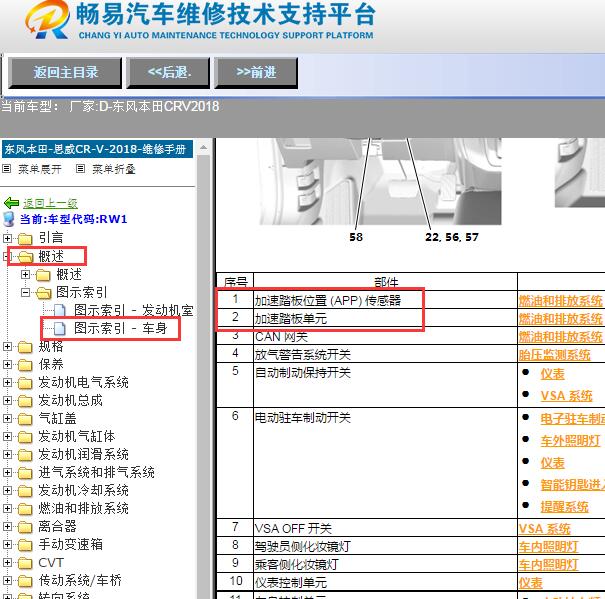This screenshot has width=605, height=599.
Task: Click the left panel scroll-up arrow
Action: [203, 148]
